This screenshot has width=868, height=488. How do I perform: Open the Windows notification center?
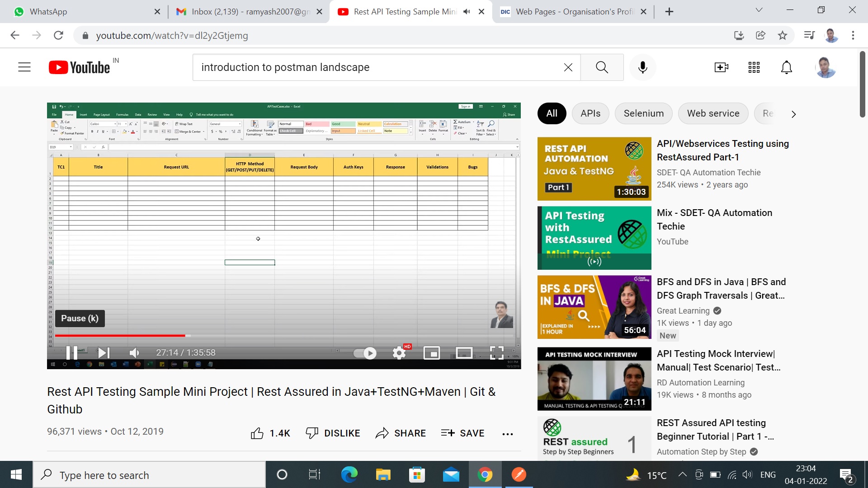coord(846,475)
